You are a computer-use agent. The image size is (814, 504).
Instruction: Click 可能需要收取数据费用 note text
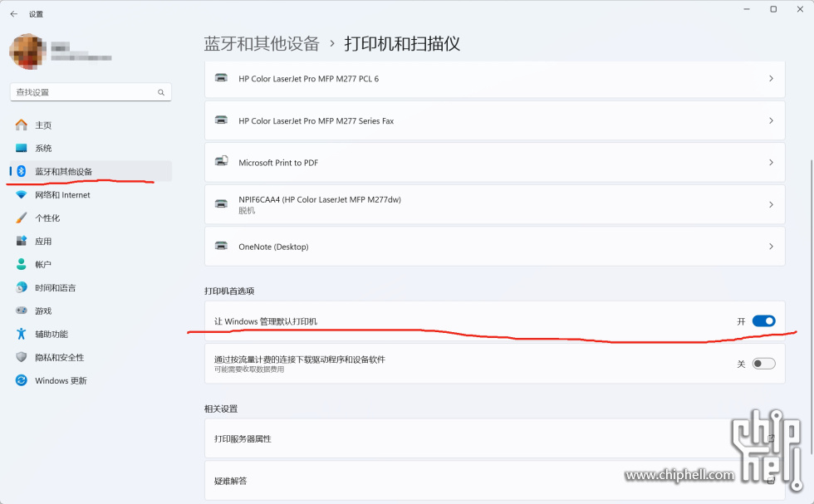click(x=249, y=369)
